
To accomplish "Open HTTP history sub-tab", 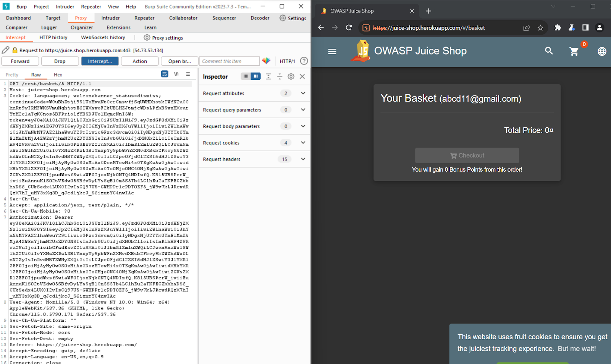I will (53, 37).
